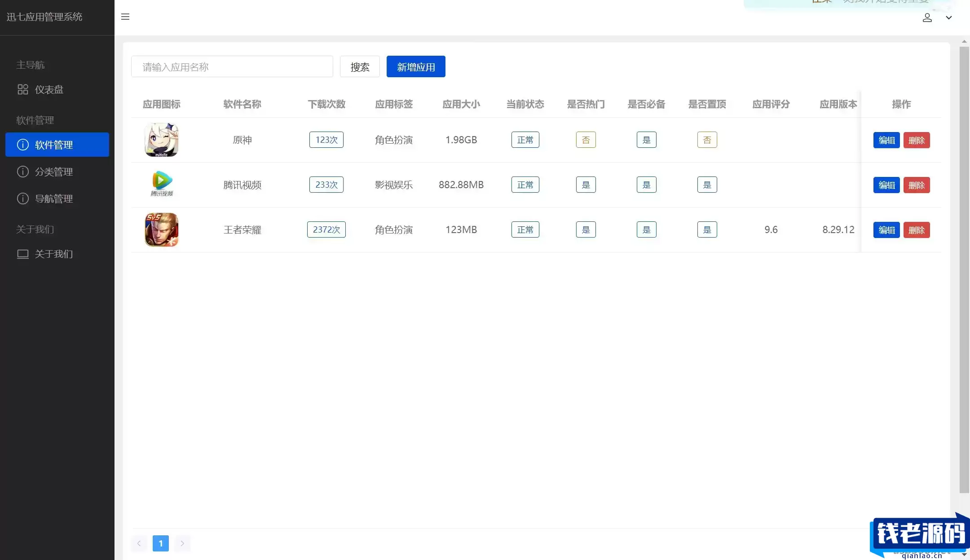
Task: Click the 导航管理 info icon
Action: pyautogui.click(x=22, y=198)
